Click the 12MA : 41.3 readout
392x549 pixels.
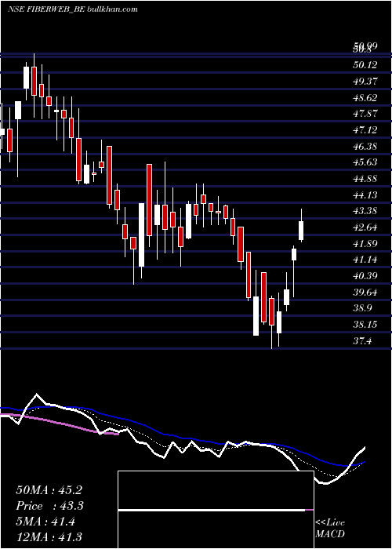(49, 537)
